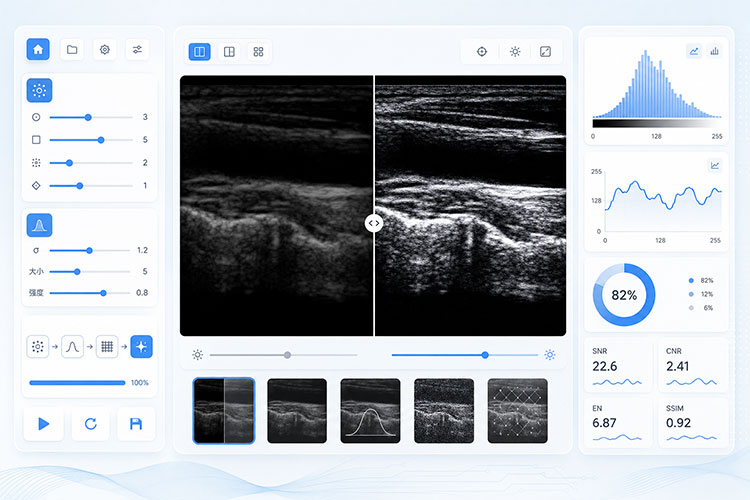This screenshot has height=500, width=750.
Task: Switch to the side panel layout icon
Action: pos(229,52)
